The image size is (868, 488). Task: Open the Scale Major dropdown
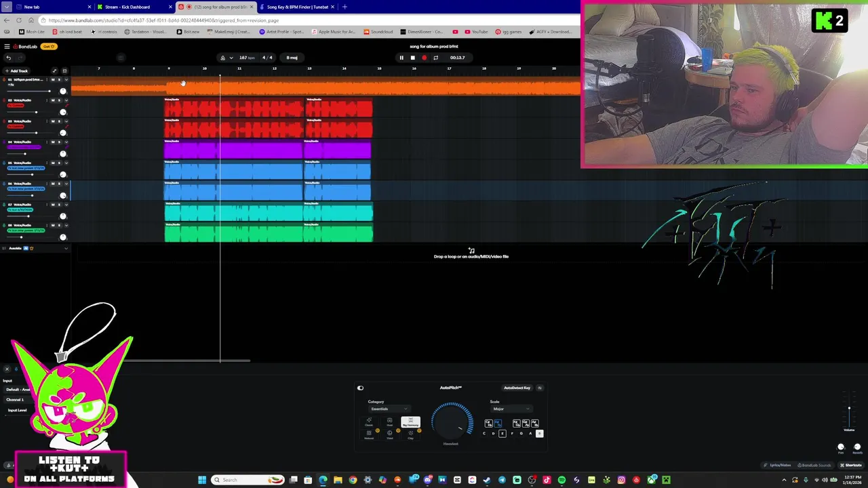pyautogui.click(x=511, y=409)
